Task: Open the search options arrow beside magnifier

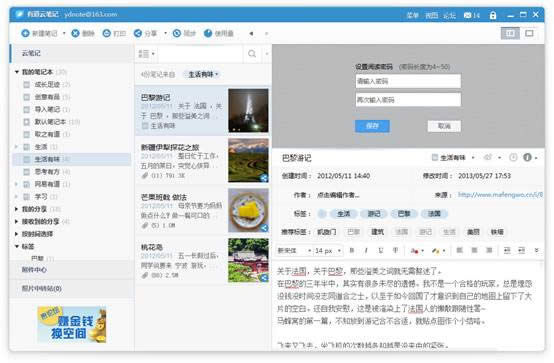Action: 267,54
